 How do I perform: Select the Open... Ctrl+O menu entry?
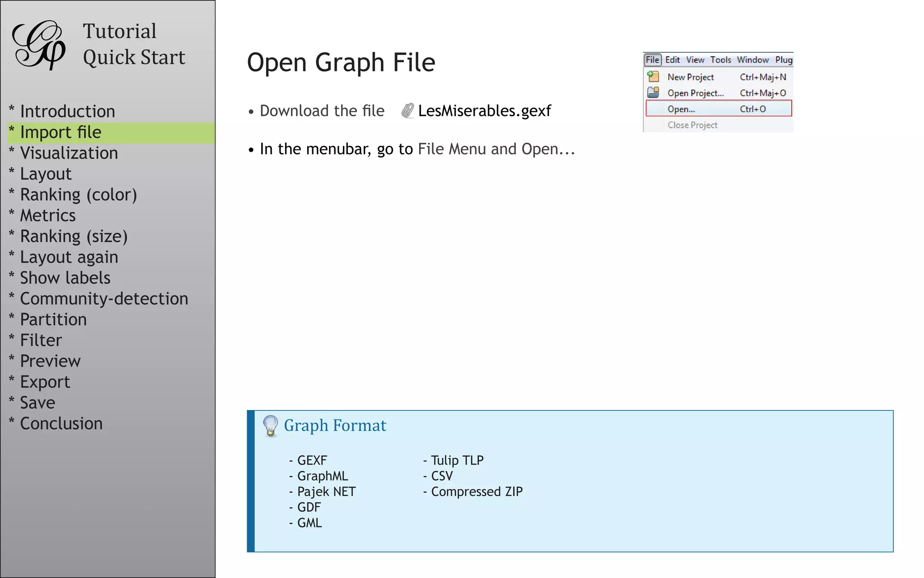[x=718, y=109]
